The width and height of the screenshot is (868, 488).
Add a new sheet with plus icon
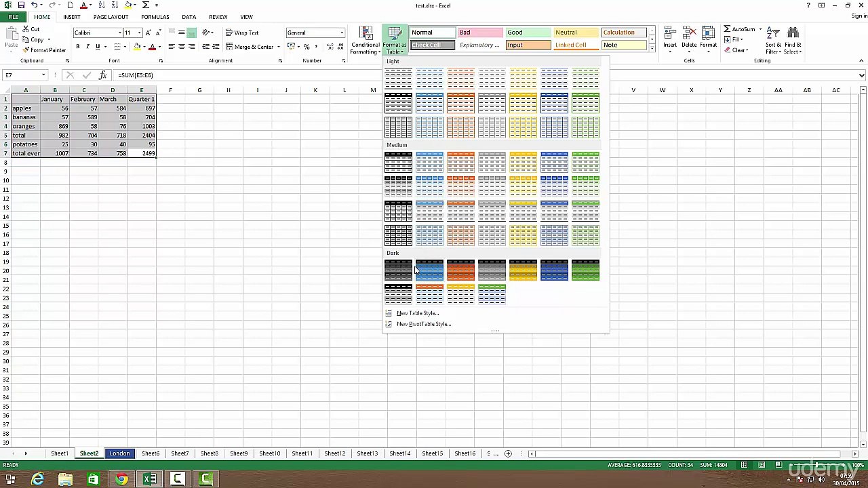tap(508, 453)
